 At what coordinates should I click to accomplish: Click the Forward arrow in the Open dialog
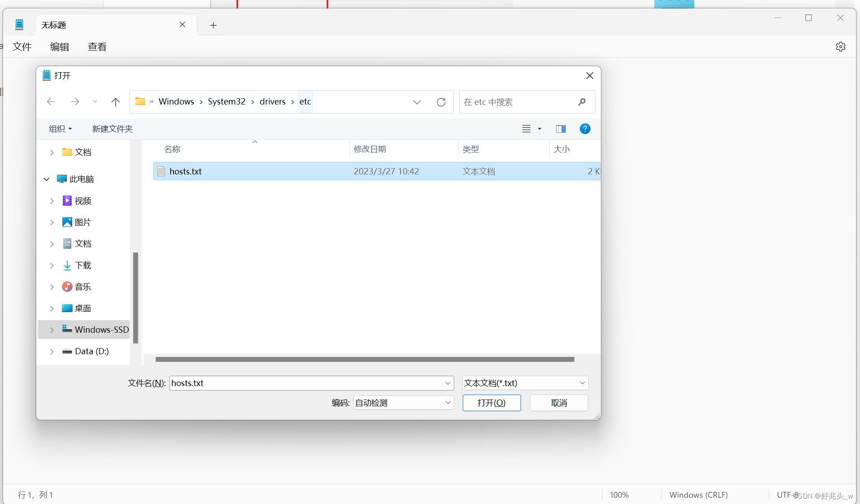pyautogui.click(x=75, y=102)
